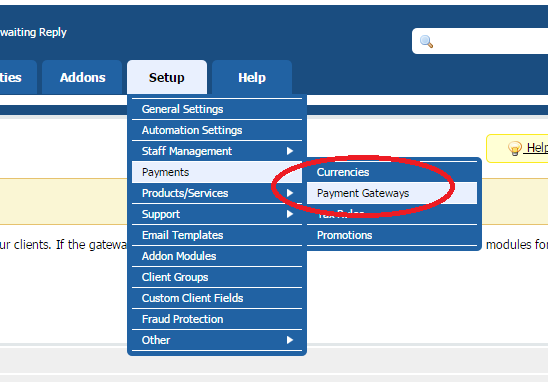The height and width of the screenshot is (382, 548).
Task: Expand the Other submenu arrow
Action: click(289, 340)
